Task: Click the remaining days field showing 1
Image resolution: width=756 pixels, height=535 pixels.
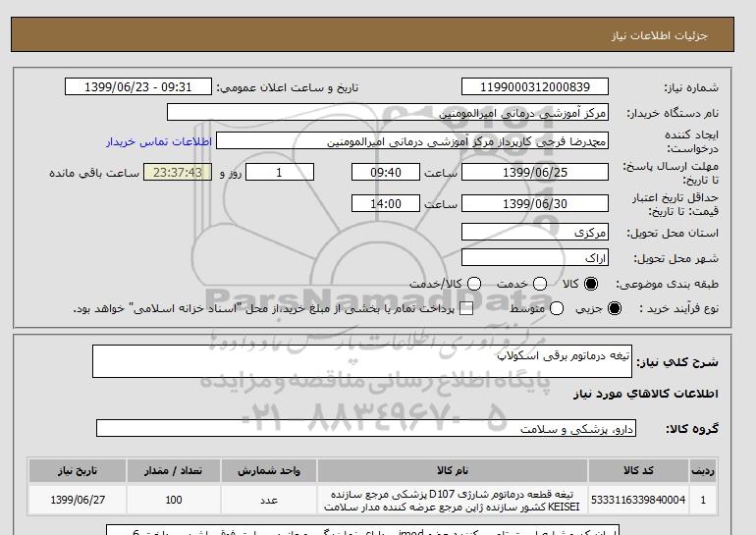Action: point(280,172)
